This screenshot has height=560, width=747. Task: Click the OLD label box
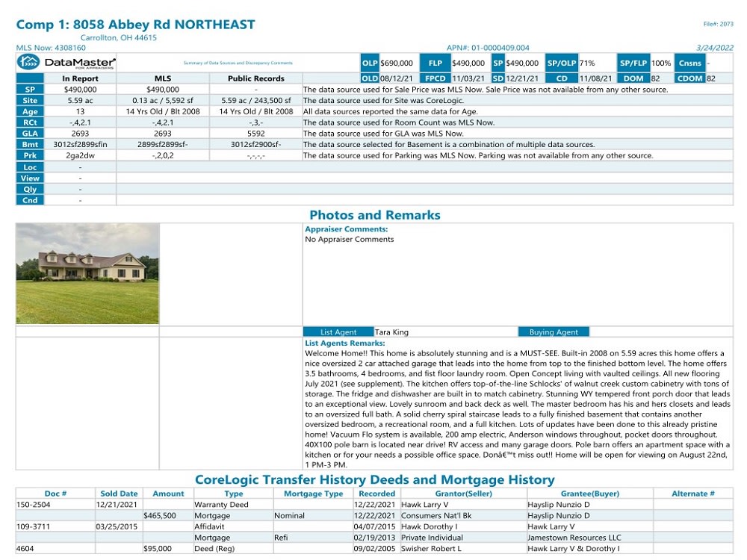pos(370,78)
